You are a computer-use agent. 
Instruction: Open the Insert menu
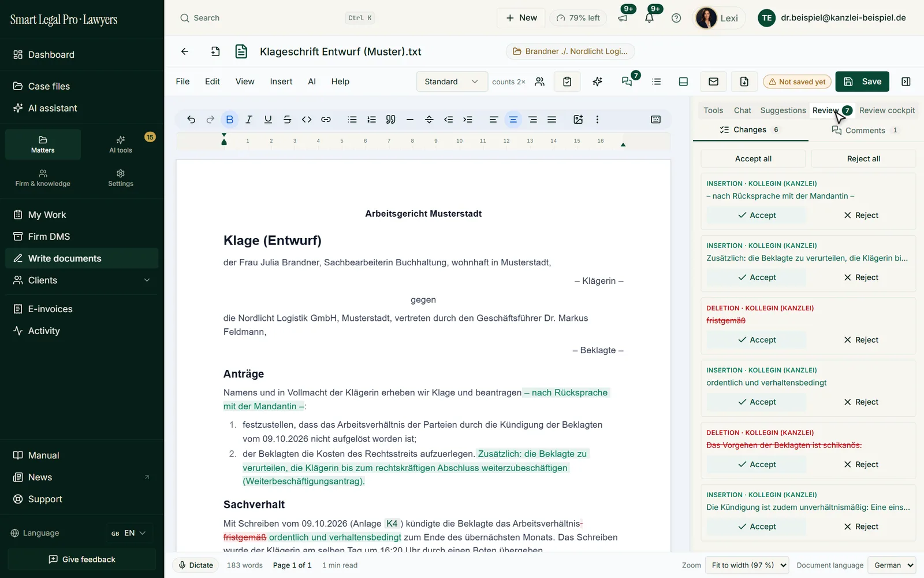point(281,81)
